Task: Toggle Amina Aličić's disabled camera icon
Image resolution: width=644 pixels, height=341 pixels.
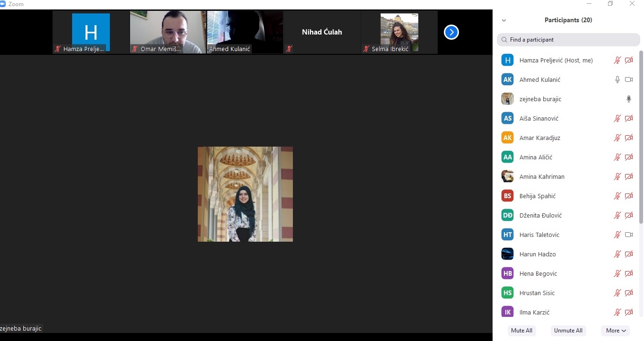Action: (x=628, y=157)
